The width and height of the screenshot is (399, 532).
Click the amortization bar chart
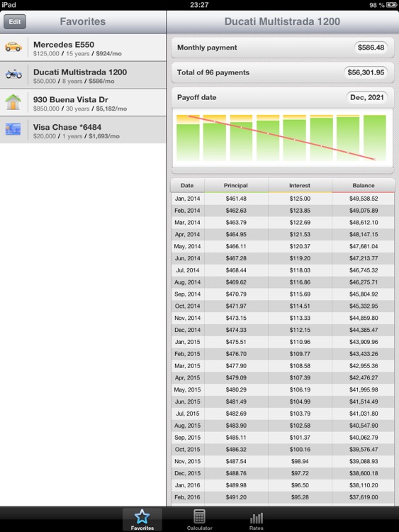pyautogui.click(x=282, y=138)
